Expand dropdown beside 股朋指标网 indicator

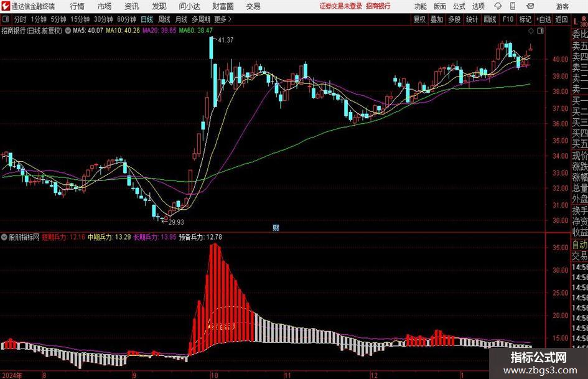tap(4, 237)
